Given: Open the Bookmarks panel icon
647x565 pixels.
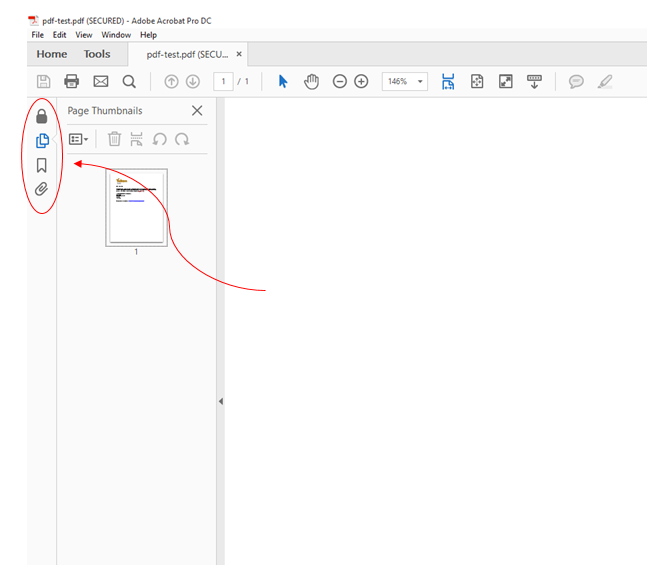Looking at the screenshot, I should pyautogui.click(x=42, y=165).
